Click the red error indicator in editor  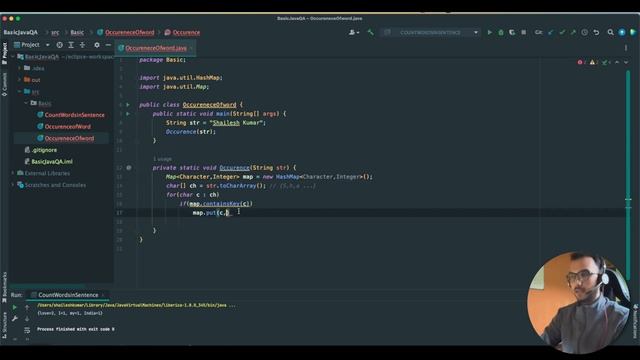tap(581, 62)
